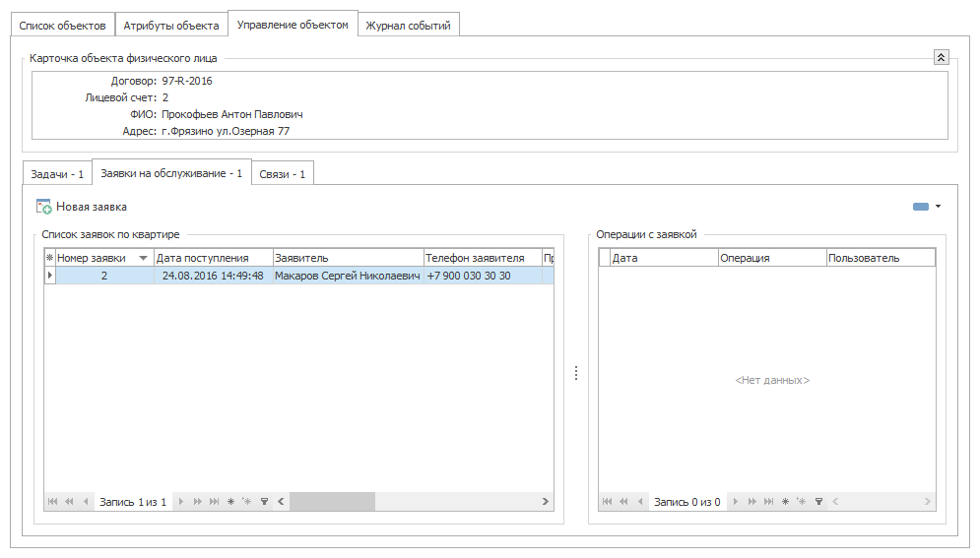Select request number 2 cell
This screenshot has width=980, height=558.
[x=104, y=276]
